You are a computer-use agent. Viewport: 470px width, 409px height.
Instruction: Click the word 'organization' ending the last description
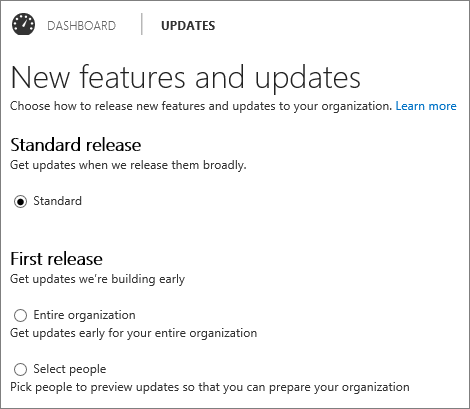pyautogui.click(x=376, y=387)
